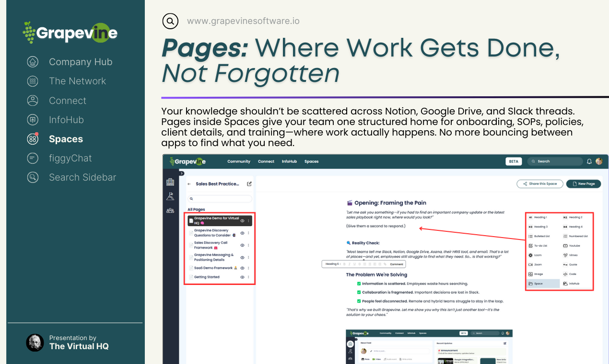Go back using the arrow beside Sales Best Practice
Image resolution: width=609 pixels, height=364 pixels.
pyautogui.click(x=189, y=184)
